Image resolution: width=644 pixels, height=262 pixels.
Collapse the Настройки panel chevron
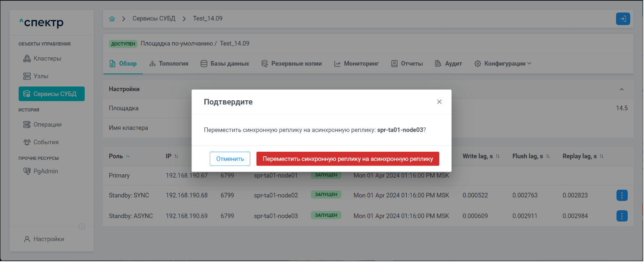pos(621,89)
